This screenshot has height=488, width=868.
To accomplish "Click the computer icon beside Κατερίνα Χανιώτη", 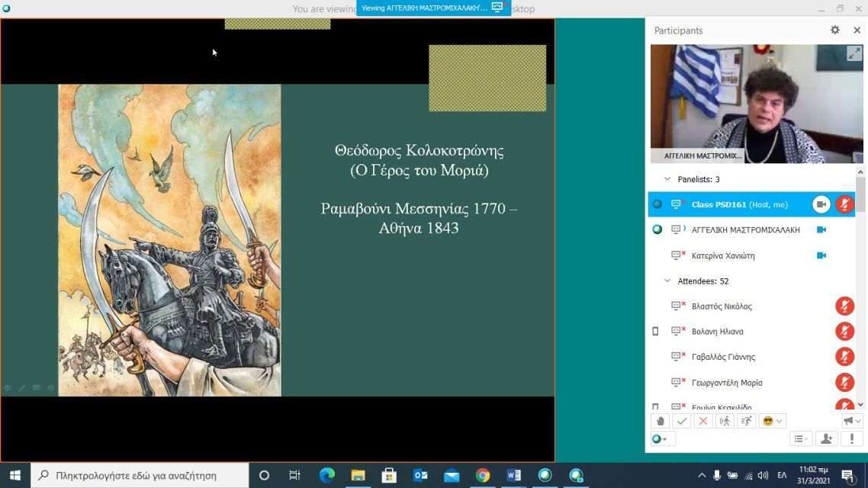I will click(677, 255).
